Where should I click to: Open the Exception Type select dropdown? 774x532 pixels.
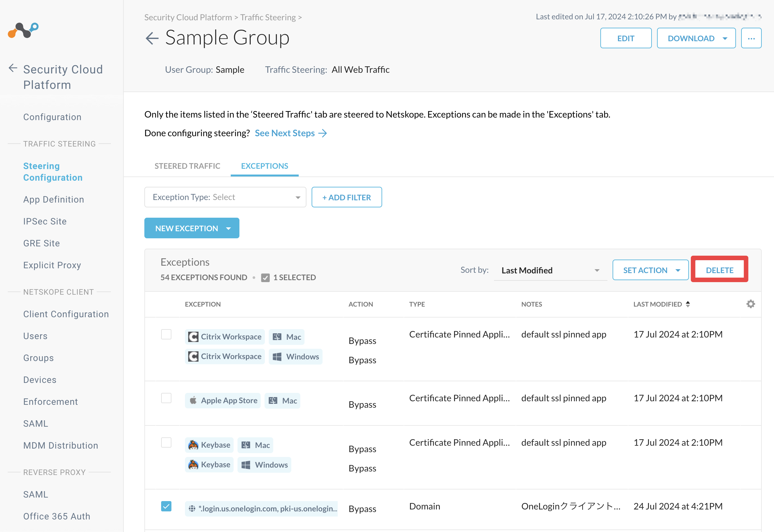click(x=226, y=197)
